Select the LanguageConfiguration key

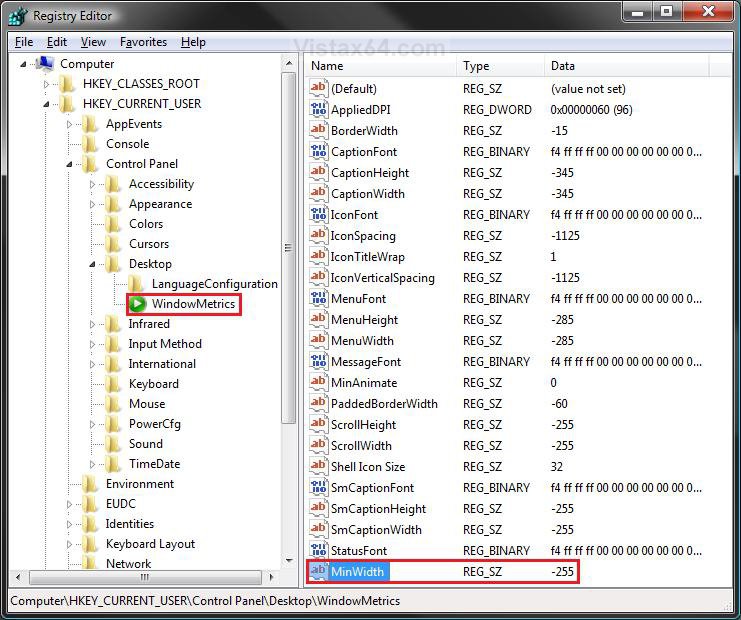point(214,284)
